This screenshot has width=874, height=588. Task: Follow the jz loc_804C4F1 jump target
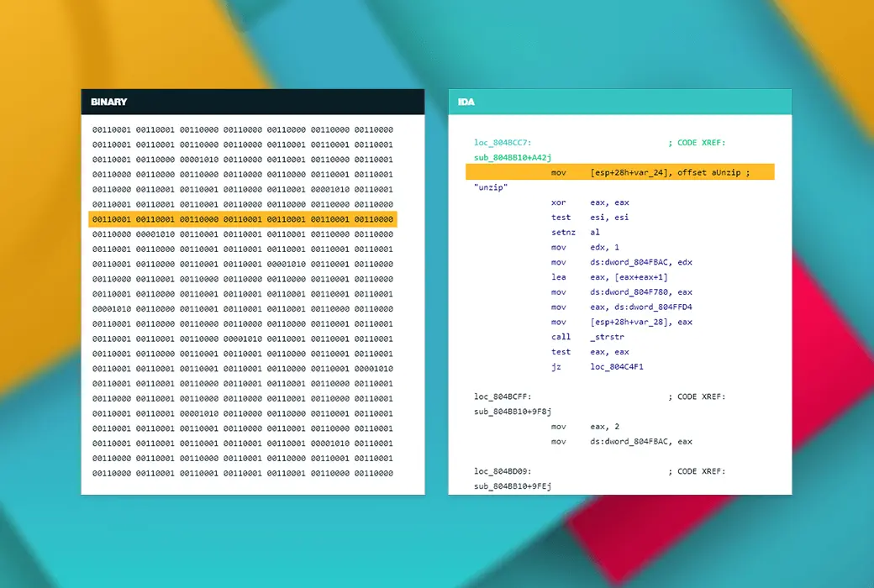617,367
